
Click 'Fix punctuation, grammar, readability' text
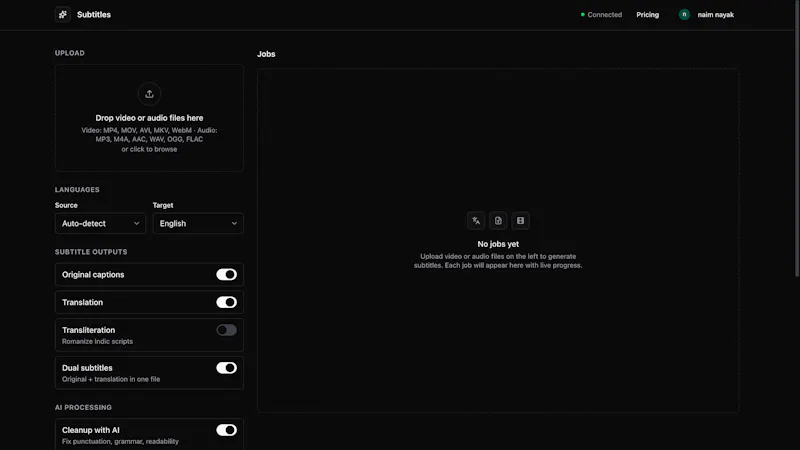(x=120, y=441)
